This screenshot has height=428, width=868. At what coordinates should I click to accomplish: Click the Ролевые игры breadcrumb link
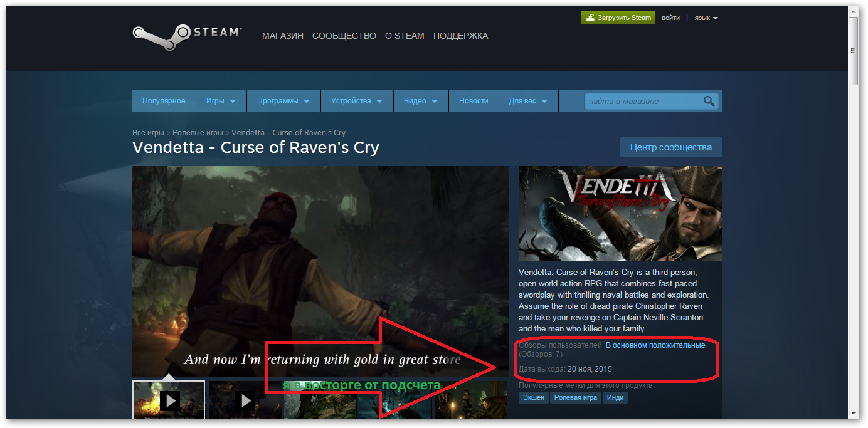tap(198, 133)
